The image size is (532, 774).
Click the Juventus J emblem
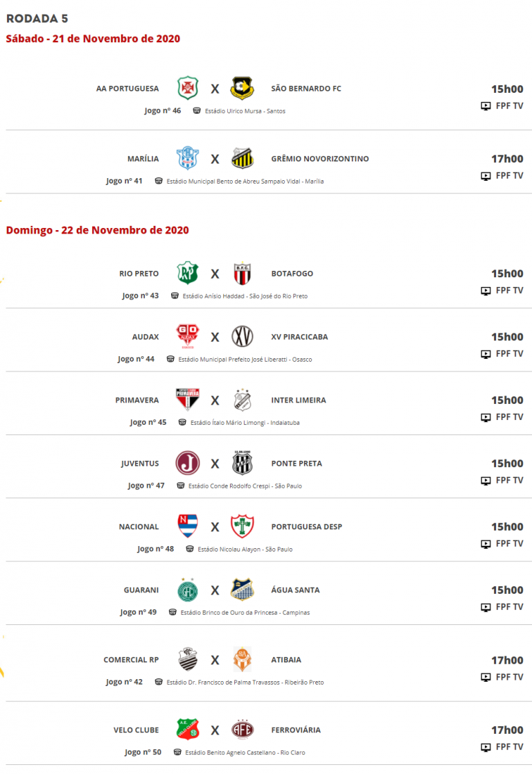pyautogui.click(x=188, y=464)
